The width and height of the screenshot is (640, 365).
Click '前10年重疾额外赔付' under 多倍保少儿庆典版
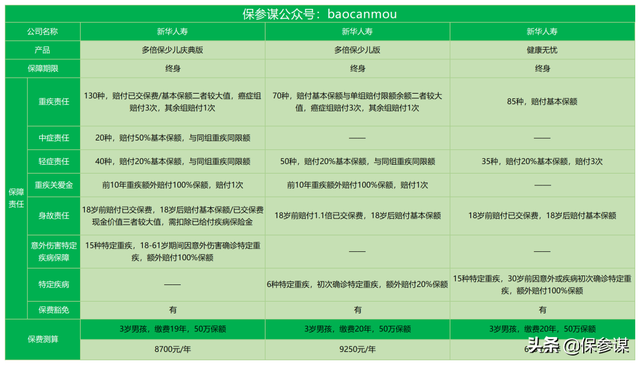point(172,185)
